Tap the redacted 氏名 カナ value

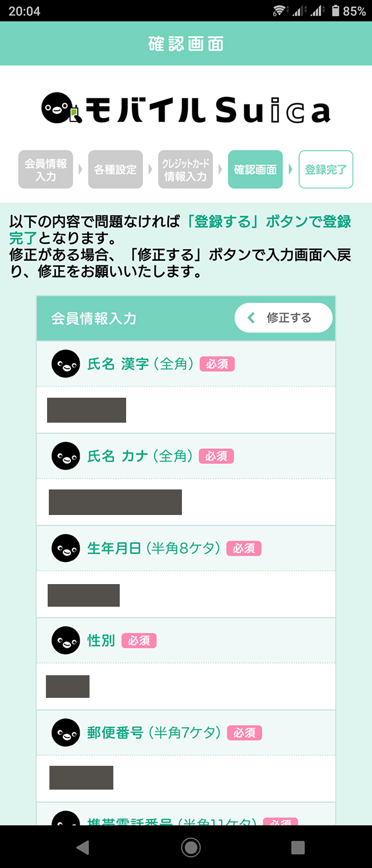coord(115,502)
